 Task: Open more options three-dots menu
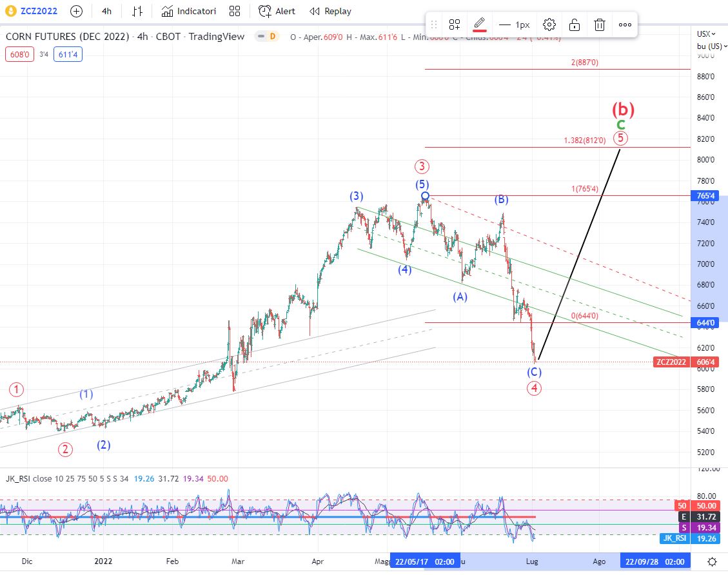click(625, 24)
